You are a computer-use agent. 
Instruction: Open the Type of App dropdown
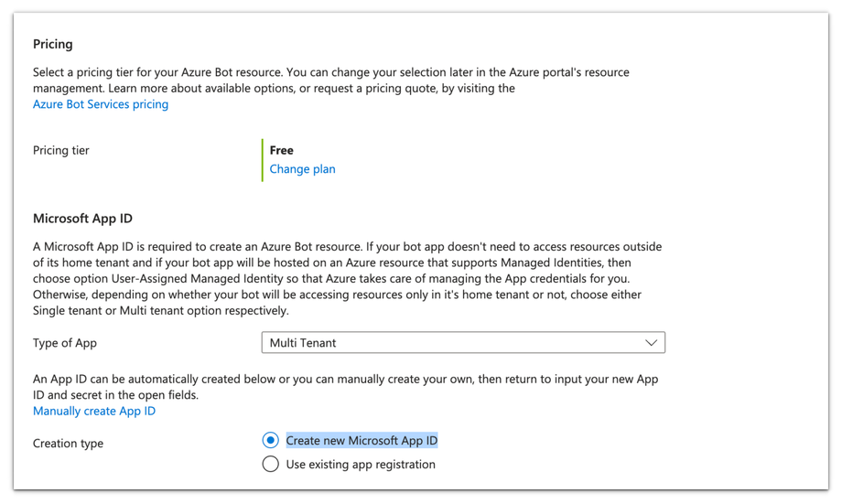coord(462,343)
